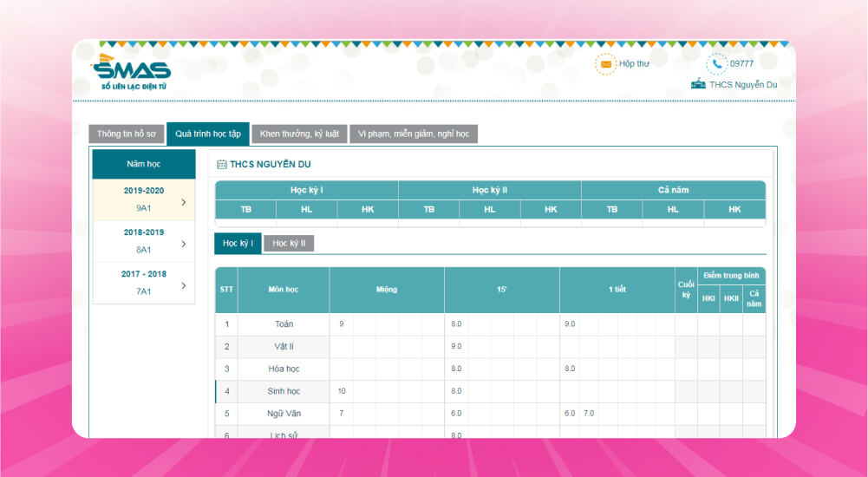
Task: Click the Sinh học subject row
Action: (x=491, y=391)
